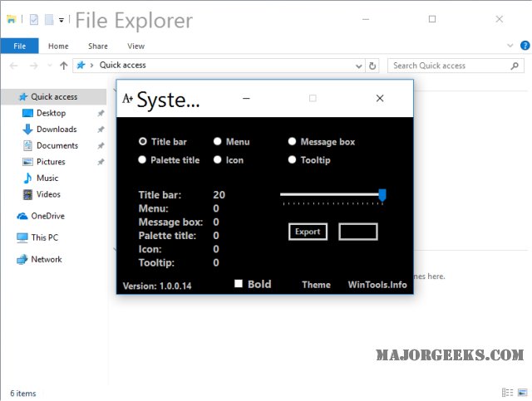Click the pin icon beside Downloads
Image resolution: width=532 pixels, height=401 pixels.
click(x=101, y=130)
